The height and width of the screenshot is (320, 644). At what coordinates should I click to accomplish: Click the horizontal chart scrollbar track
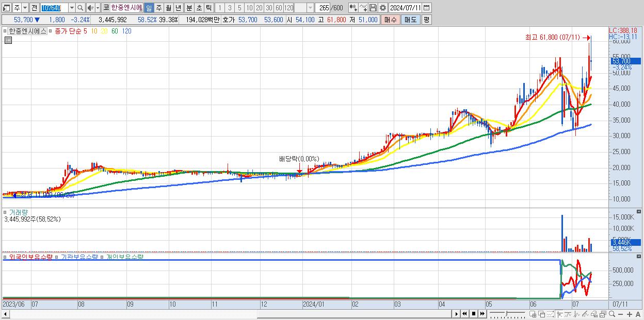tap(230, 314)
